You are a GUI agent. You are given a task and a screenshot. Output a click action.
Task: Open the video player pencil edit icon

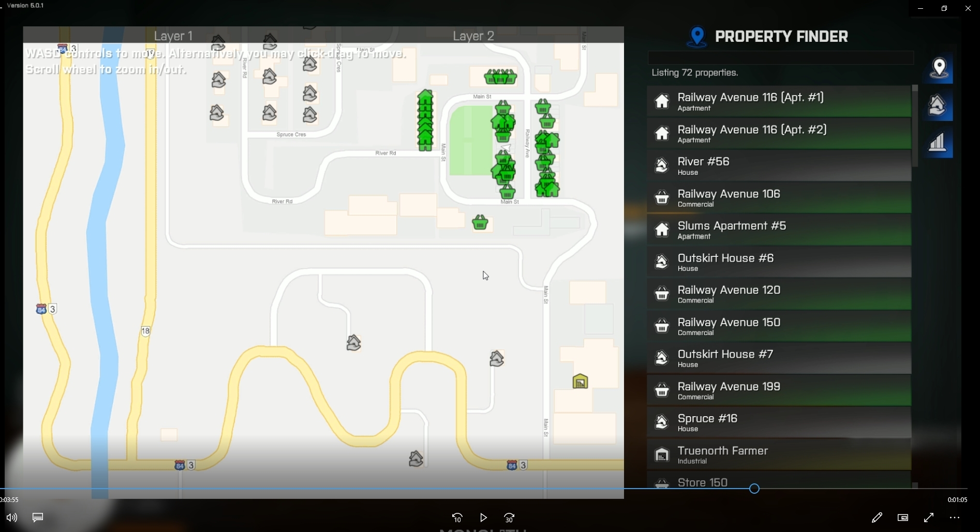pos(877,518)
